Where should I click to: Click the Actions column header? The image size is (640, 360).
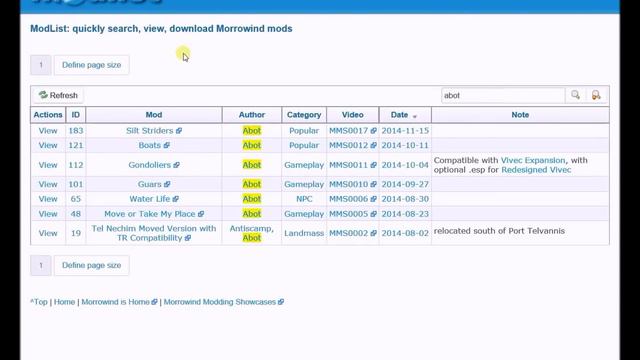[48, 115]
